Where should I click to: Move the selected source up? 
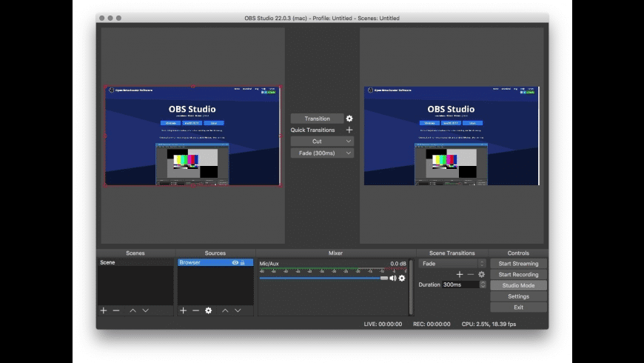tap(225, 310)
